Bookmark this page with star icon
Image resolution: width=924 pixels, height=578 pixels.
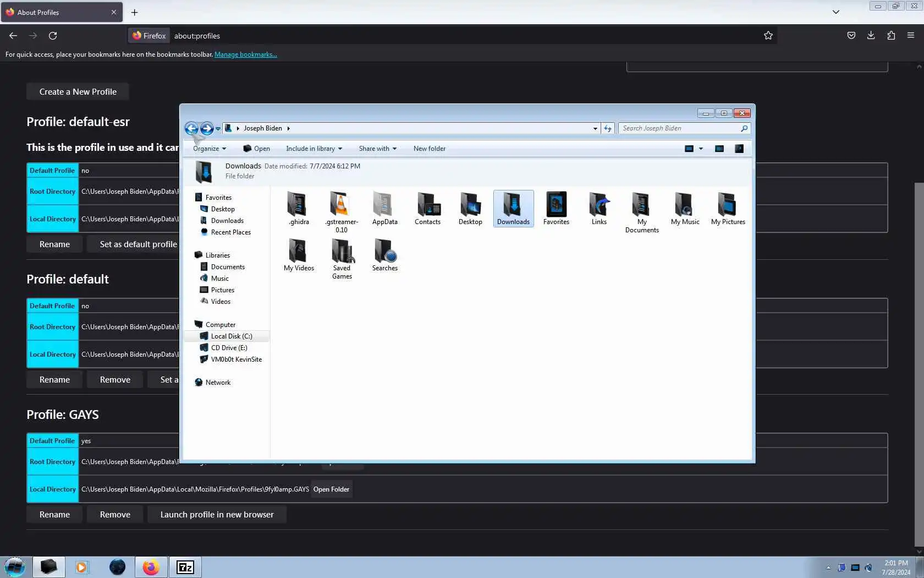point(768,36)
